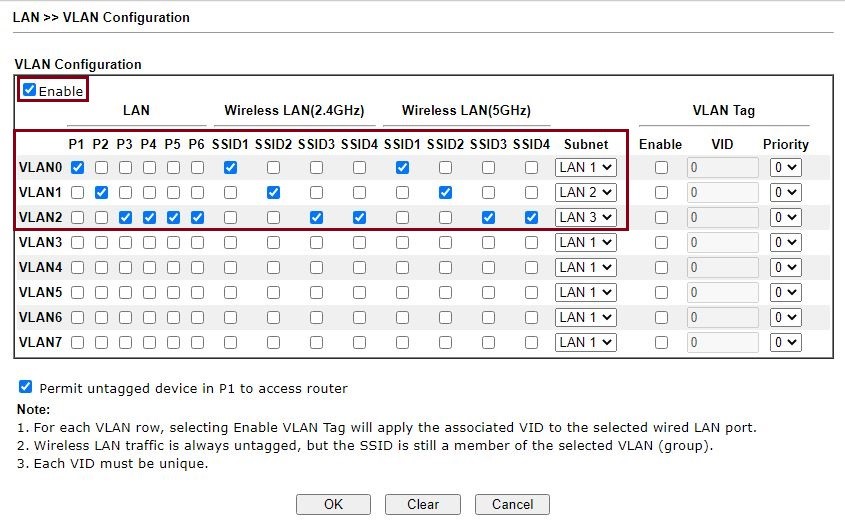This screenshot has height=520, width=845.
Task: Toggle VLAN1 P2 port checkbox
Action: point(101,192)
